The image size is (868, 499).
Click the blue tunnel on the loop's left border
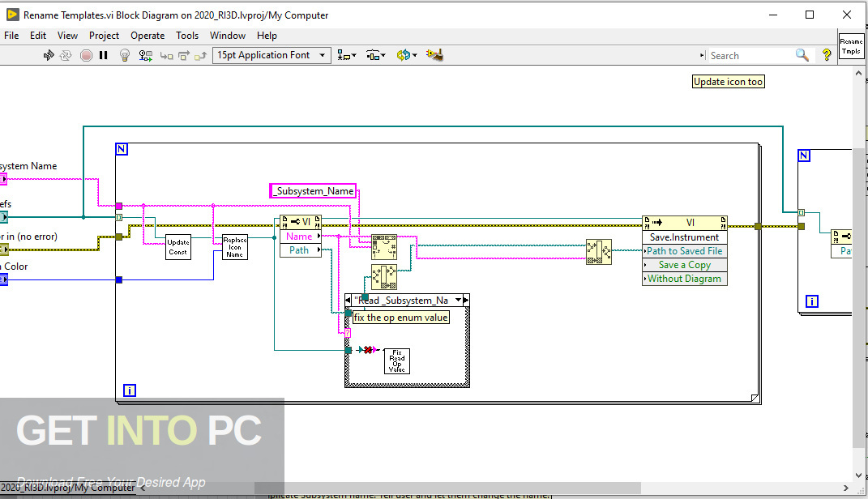[x=118, y=280]
